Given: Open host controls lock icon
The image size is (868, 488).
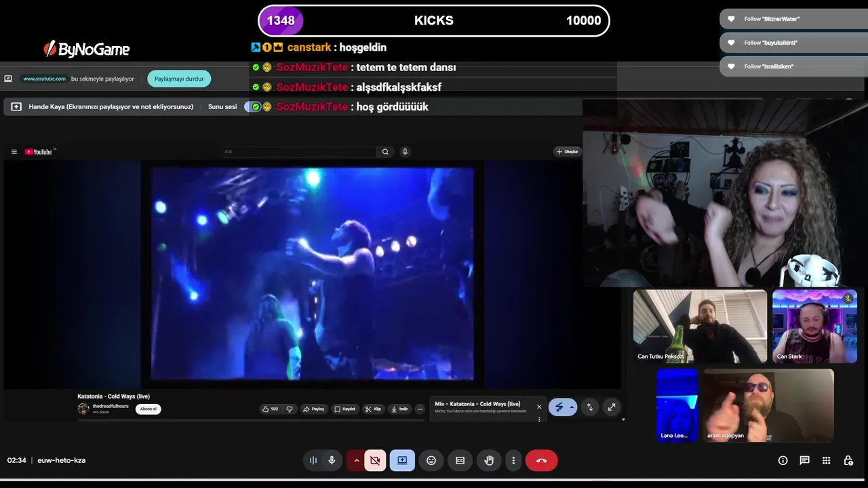Looking at the screenshot, I should pyautogui.click(x=848, y=460).
